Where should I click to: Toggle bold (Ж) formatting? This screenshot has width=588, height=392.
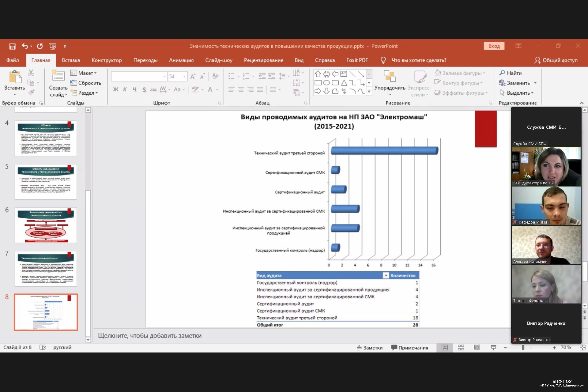point(115,89)
